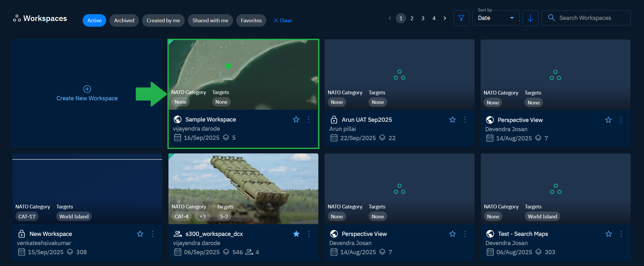Open the Sort by Date dropdown
Viewport: 644px width, 266px height.
pyautogui.click(x=495, y=18)
